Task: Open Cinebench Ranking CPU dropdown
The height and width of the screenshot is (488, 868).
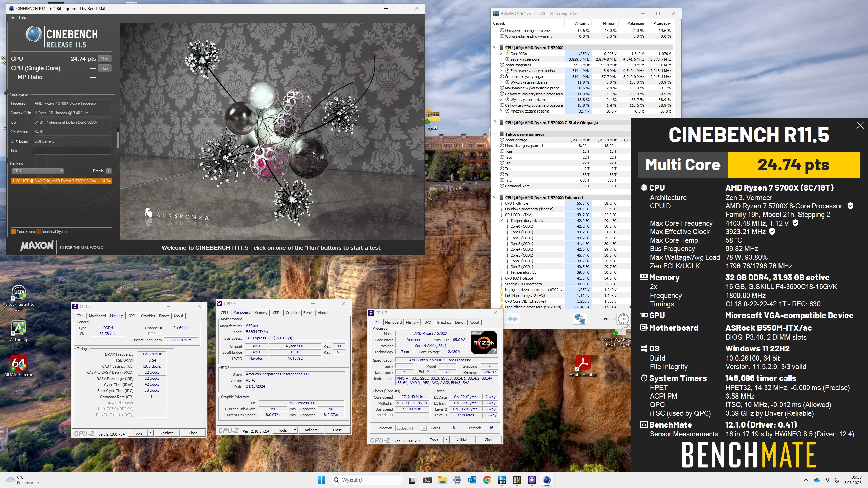Action: (38, 171)
